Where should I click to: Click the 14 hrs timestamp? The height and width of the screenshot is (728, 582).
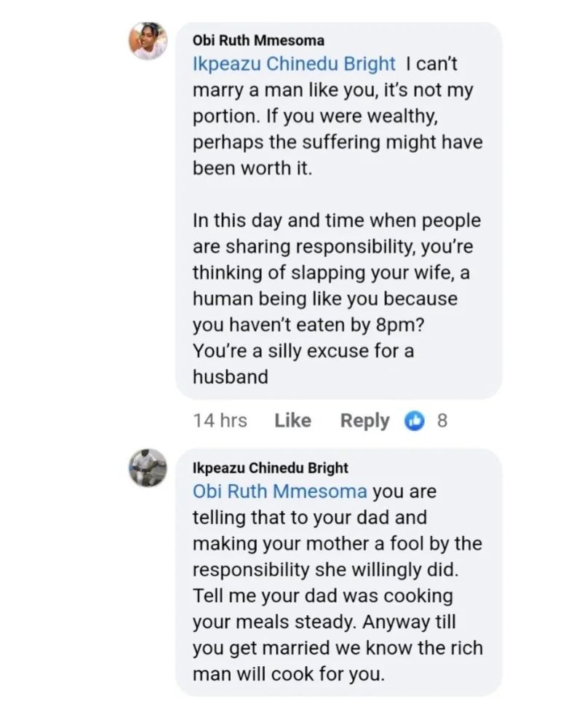tap(220, 421)
